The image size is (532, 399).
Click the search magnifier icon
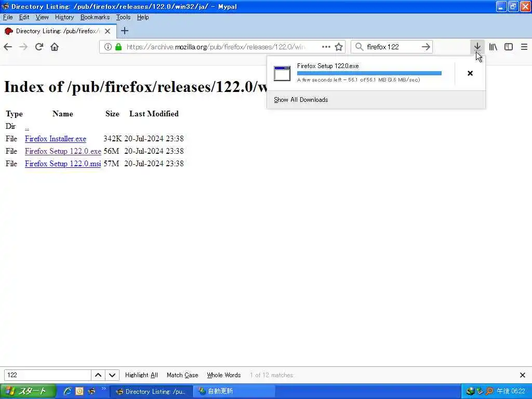tap(359, 47)
